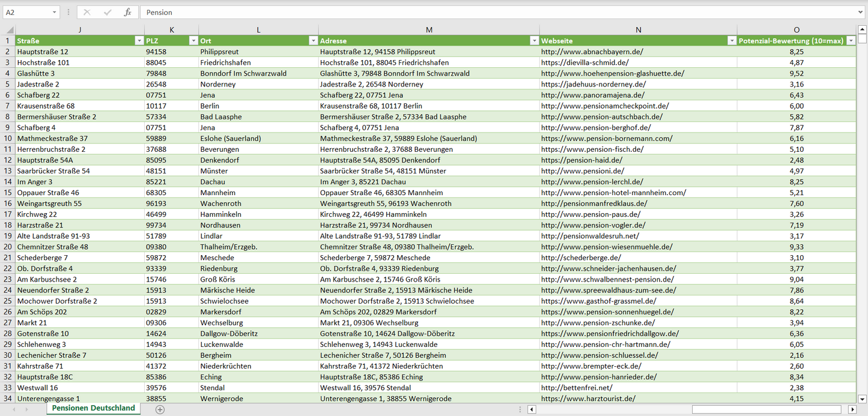This screenshot has height=416, width=868.
Task: Click the vertical scrollbar down arrow
Action: 862,399
